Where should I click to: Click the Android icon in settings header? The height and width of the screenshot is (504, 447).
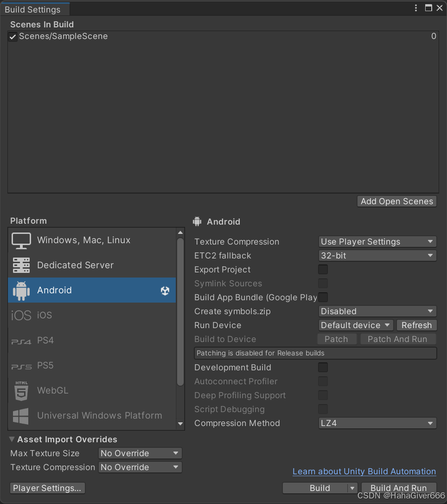(197, 221)
